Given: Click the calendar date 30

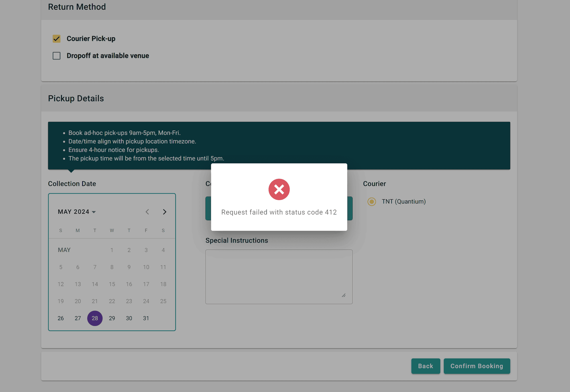Looking at the screenshot, I should pyautogui.click(x=129, y=318).
